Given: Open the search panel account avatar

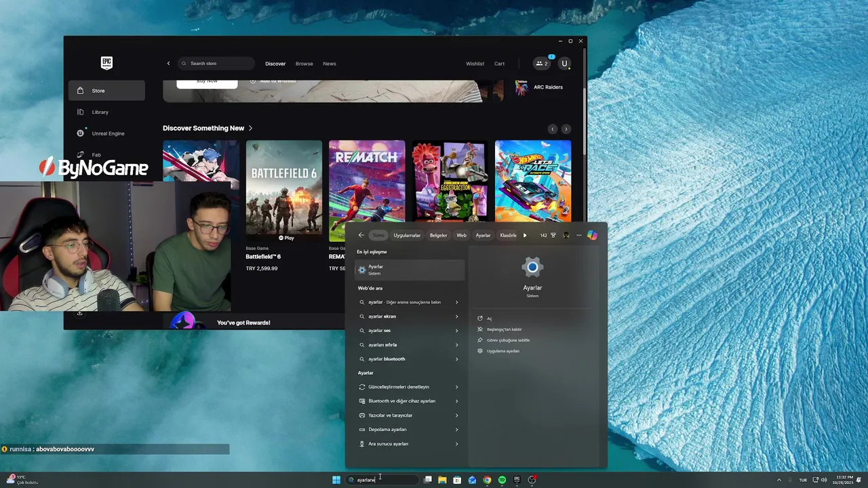Looking at the screenshot, I should (566, 235).
